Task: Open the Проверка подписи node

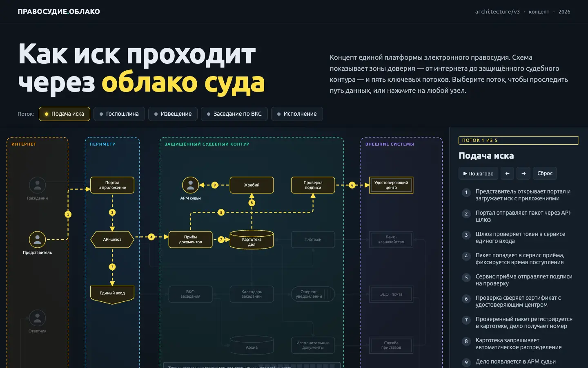Action: click(x=313, y=185)
